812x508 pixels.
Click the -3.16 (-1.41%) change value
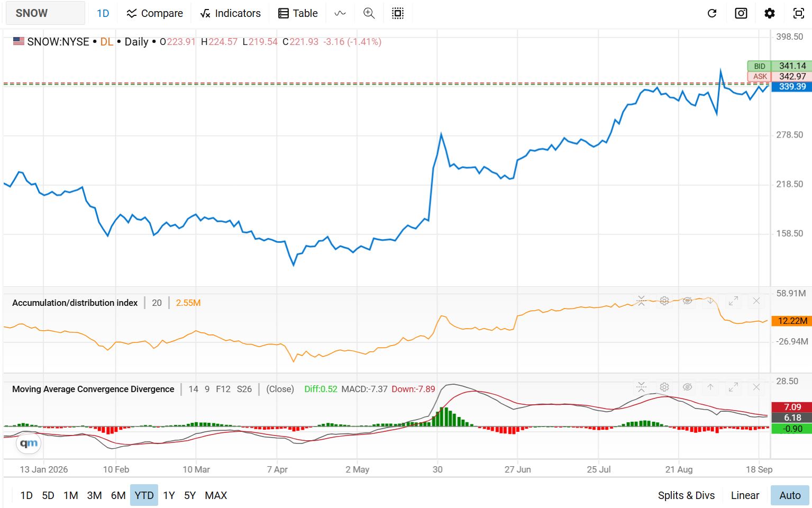[352, 42]
